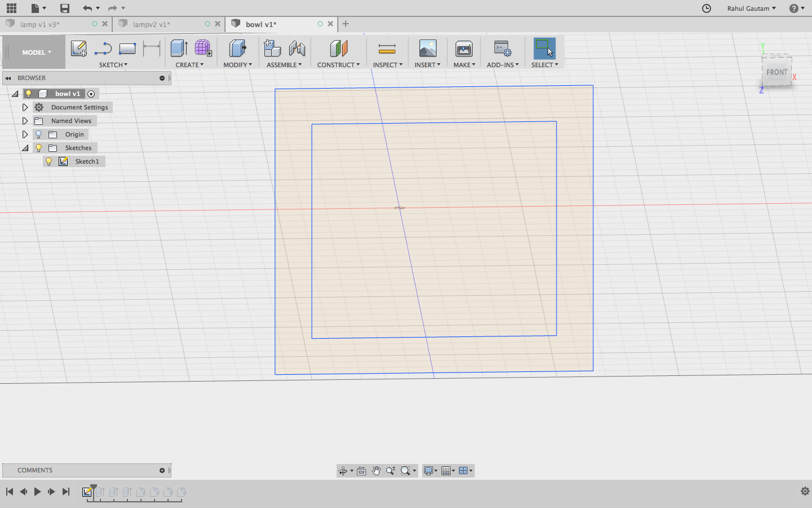812x508 pixels.
Task: Activate the Sketch Dimension tool
Action: 152,49
